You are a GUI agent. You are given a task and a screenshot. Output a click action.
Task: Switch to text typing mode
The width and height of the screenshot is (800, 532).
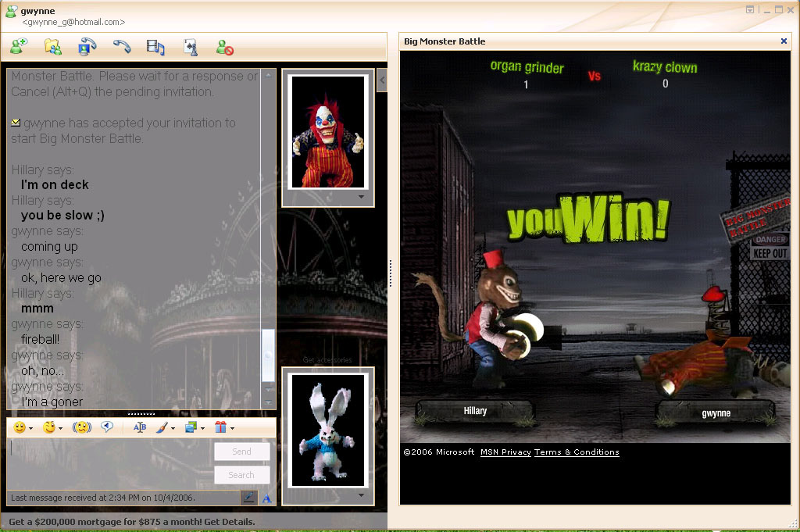pyautogui.click(x=266, y=498)
